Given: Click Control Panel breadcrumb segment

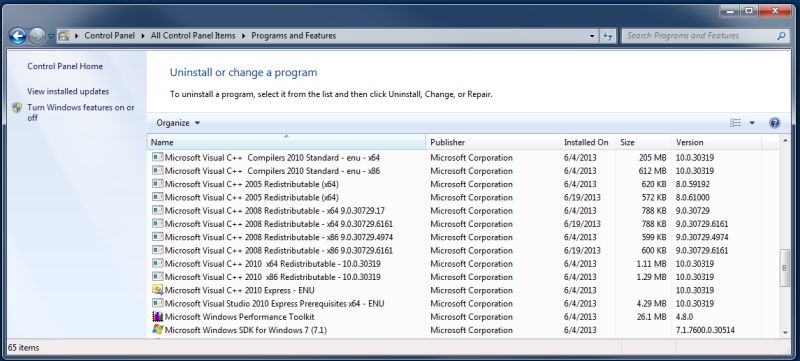Looking at the screenshot, I should 110,36.
